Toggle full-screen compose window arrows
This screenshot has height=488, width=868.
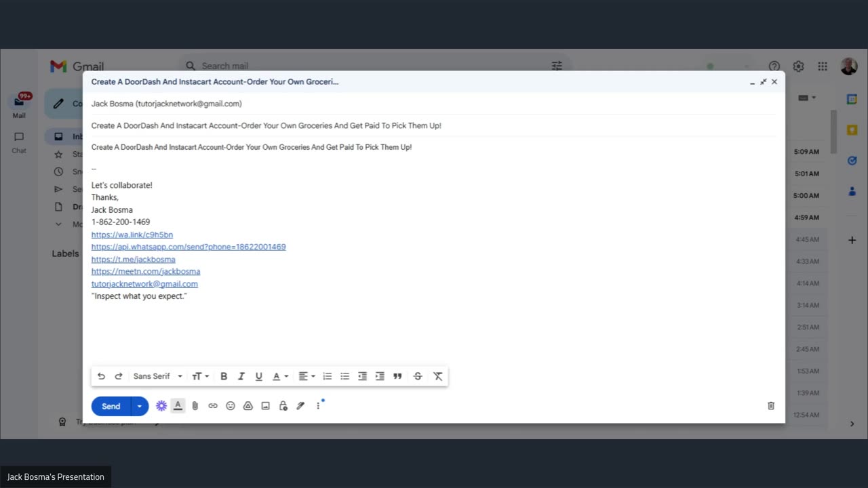[x=763, y=82]
